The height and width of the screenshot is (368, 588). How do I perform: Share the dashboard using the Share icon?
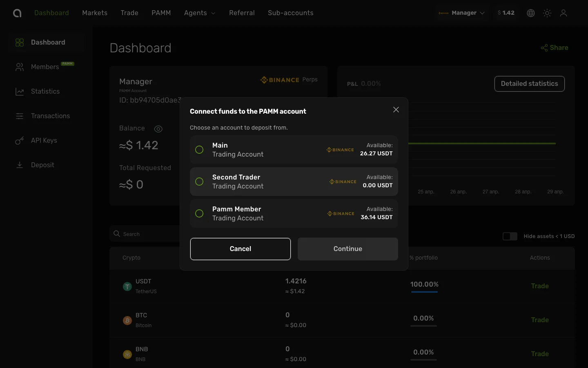click(543, 48)
